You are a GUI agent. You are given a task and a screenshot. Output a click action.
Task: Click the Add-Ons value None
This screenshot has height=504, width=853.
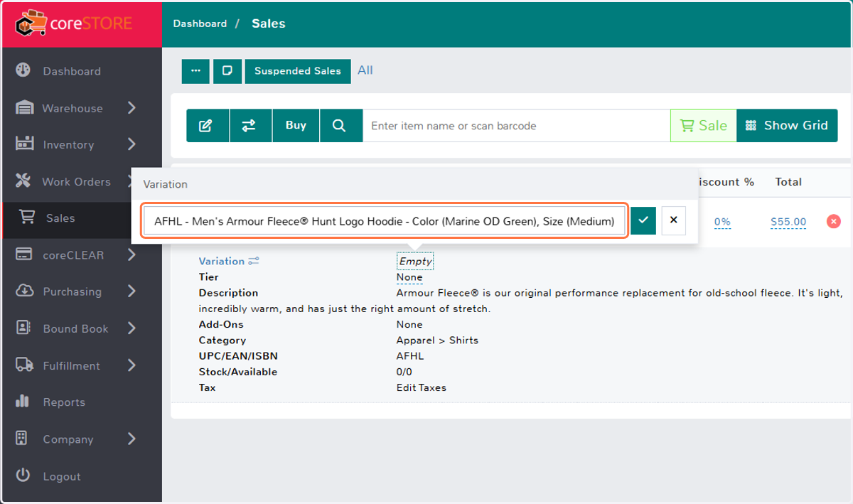point(409,325)
